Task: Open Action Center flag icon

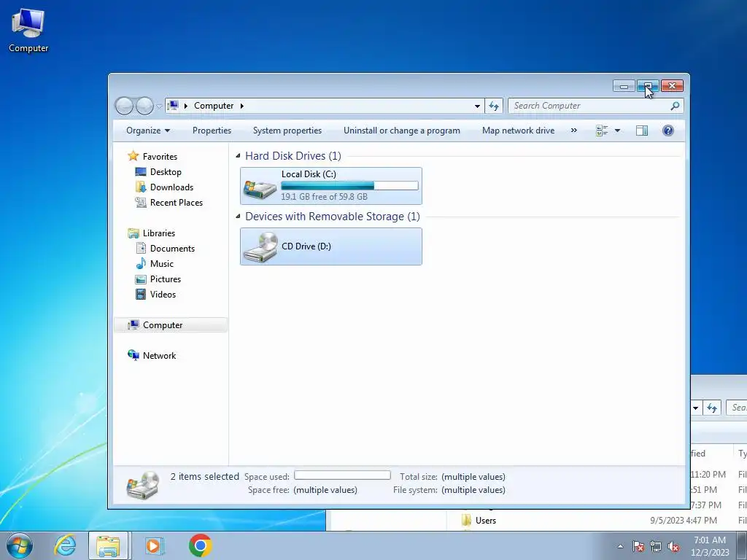Action: pyautogui.click(x=638, y=546)
